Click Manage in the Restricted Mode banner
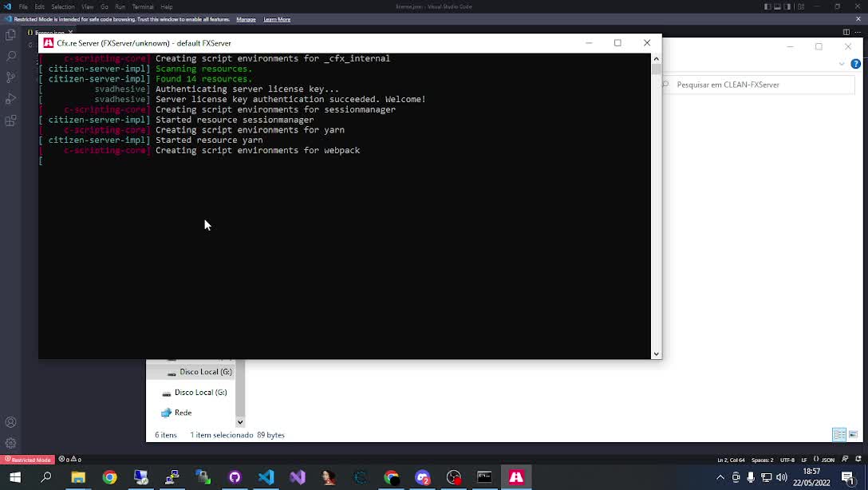 246,19
